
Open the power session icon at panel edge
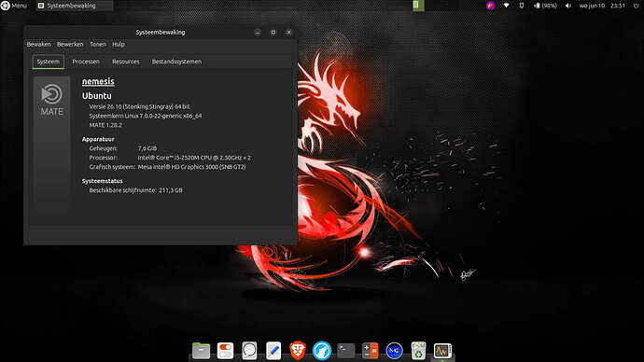tap(637, 6)
